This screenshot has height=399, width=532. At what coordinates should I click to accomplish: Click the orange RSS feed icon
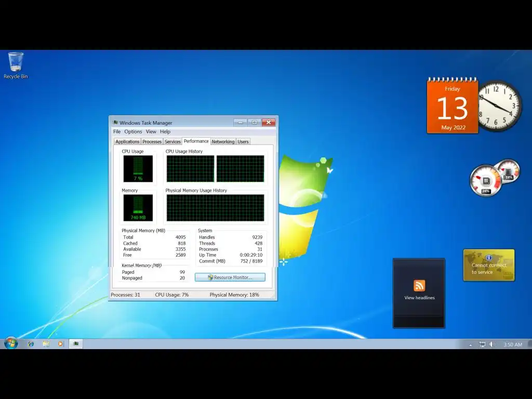(419, 285)
